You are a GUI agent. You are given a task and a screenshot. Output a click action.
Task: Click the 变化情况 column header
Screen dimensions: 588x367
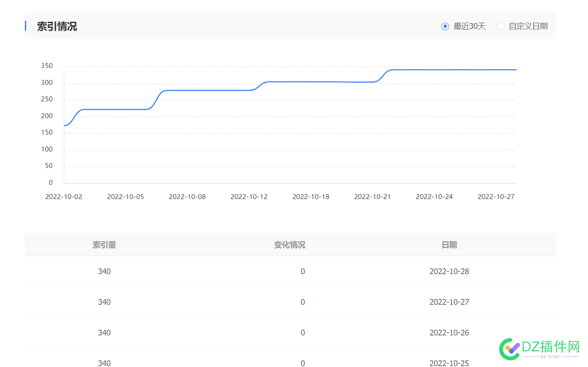pyautogui.click(x=290, y=245)
